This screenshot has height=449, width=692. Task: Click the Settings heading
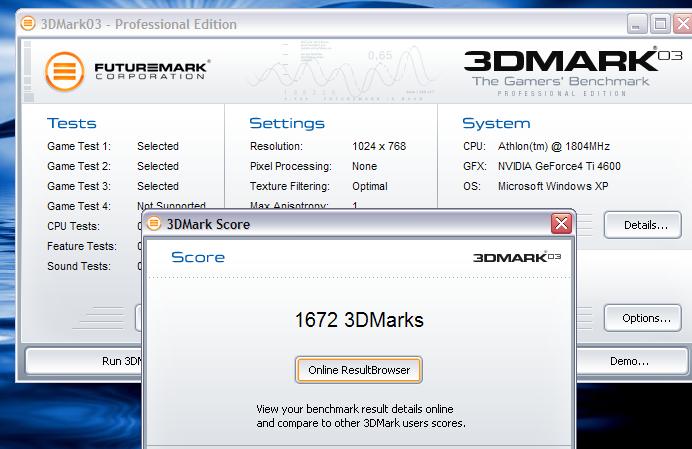click(x=287, y=123)
